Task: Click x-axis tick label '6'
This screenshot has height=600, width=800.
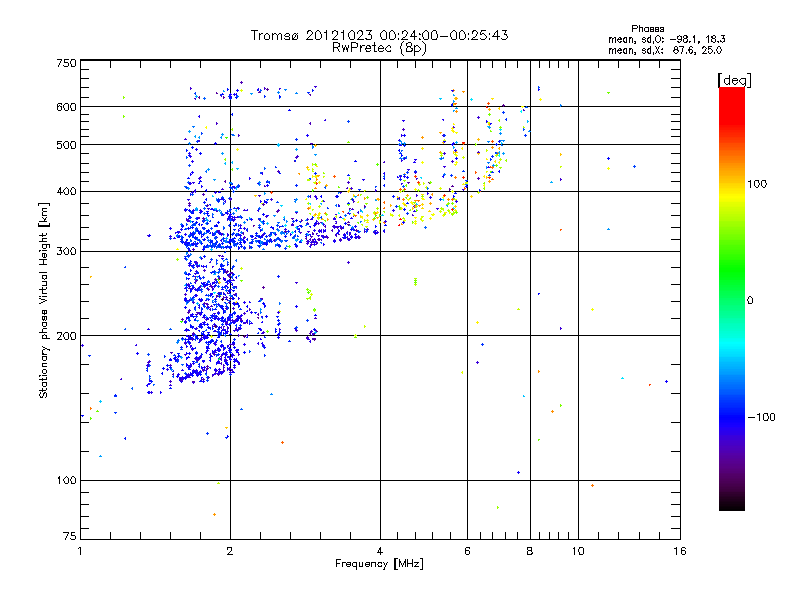Action: [x=467, y=551]
